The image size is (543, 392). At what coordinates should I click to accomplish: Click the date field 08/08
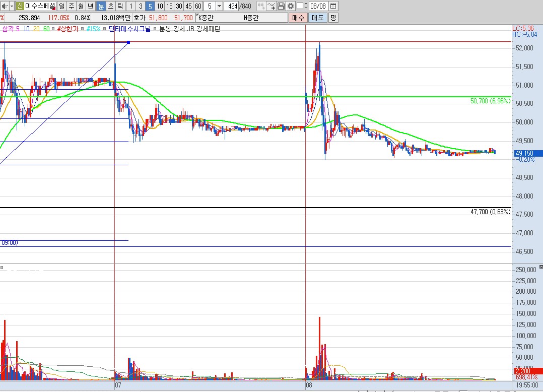(318, 6)
